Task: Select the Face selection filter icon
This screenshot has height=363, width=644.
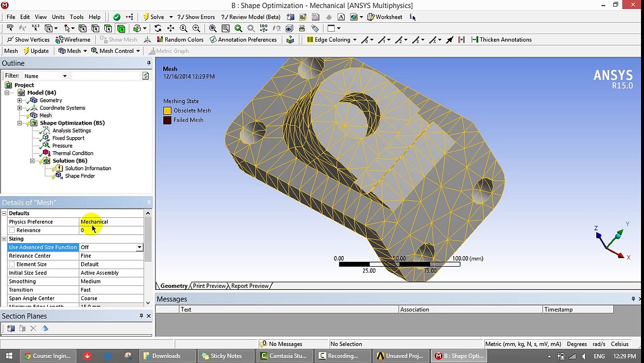Action: tap(108, 28)
